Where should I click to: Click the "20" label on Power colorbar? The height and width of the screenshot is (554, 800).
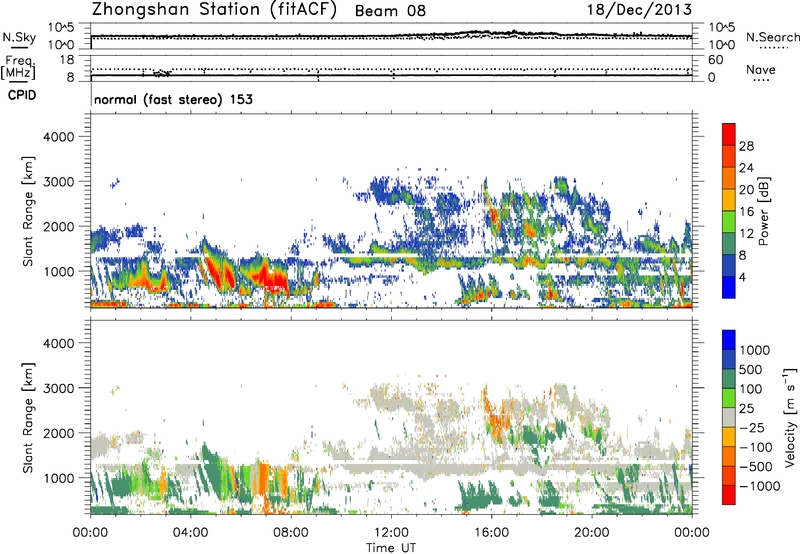[x=746, y=190]
